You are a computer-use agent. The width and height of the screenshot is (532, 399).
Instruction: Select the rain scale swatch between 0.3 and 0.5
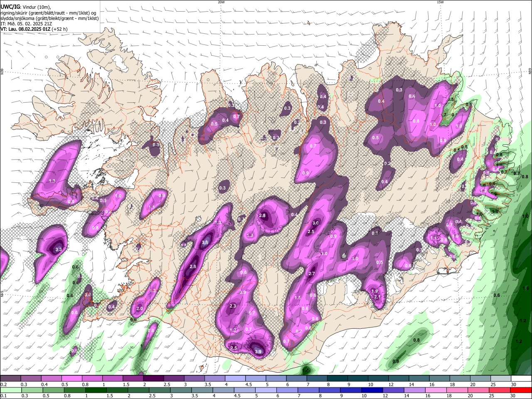[32, 390]
